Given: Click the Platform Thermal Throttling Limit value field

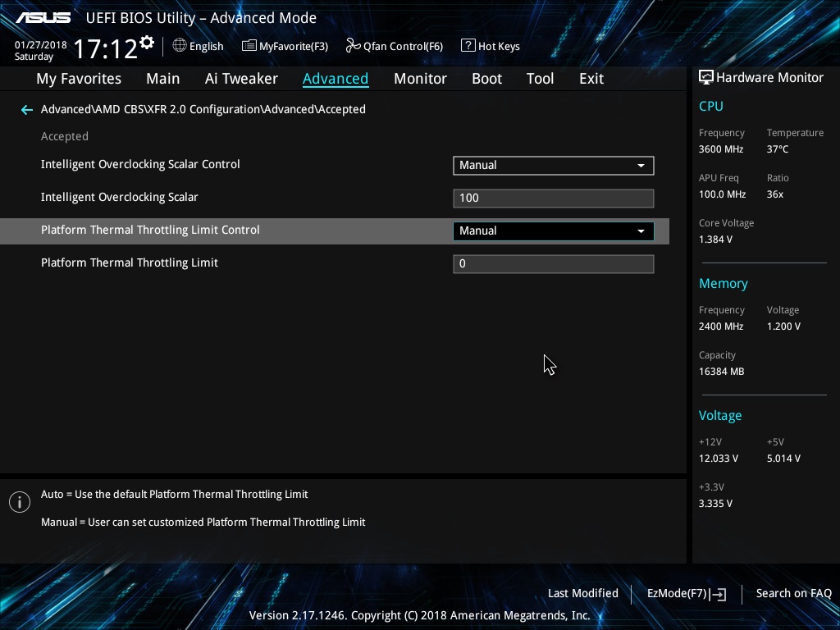Looking at the screenshot, I should pos(554,263).
